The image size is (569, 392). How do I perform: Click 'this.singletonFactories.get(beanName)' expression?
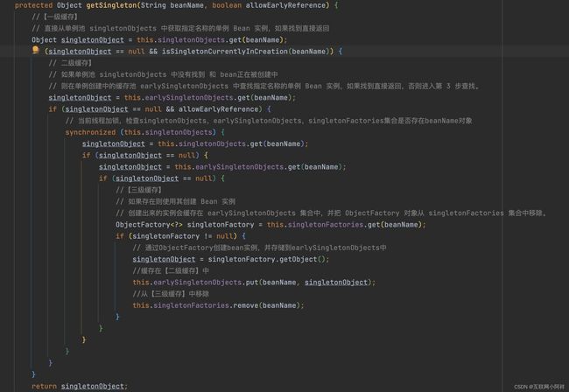pyautogui.click(x=344, y=225)
